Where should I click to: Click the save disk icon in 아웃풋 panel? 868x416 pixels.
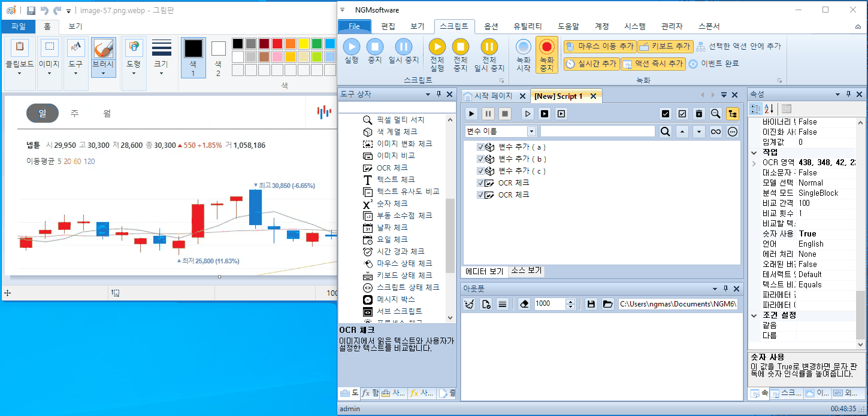tap(591, 304)
